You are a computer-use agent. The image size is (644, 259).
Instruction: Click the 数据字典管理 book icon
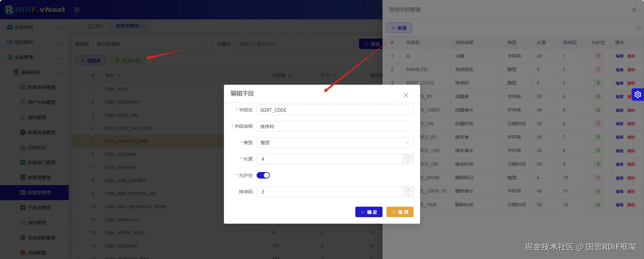tap(23, 87)
